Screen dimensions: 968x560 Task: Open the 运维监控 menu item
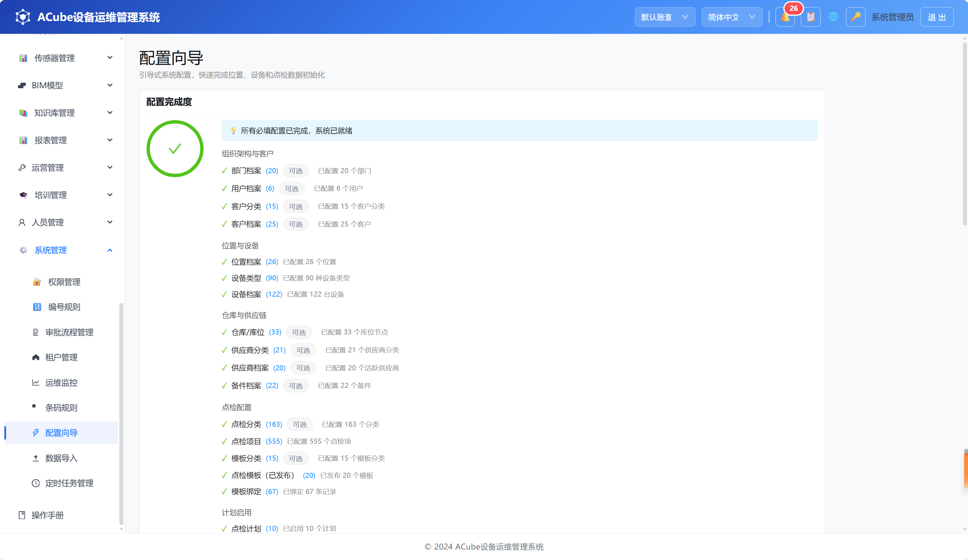pos(62,382)
